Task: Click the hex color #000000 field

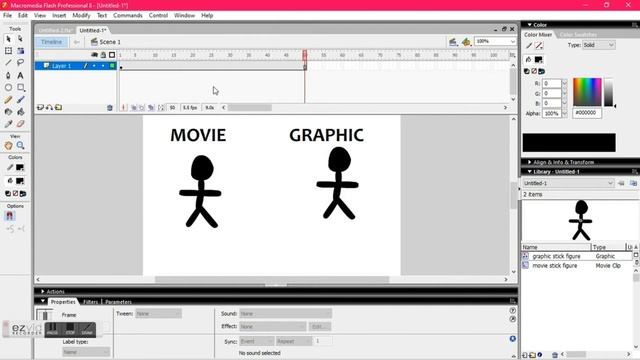Action: pyautogui.click(x=587, y=113)
